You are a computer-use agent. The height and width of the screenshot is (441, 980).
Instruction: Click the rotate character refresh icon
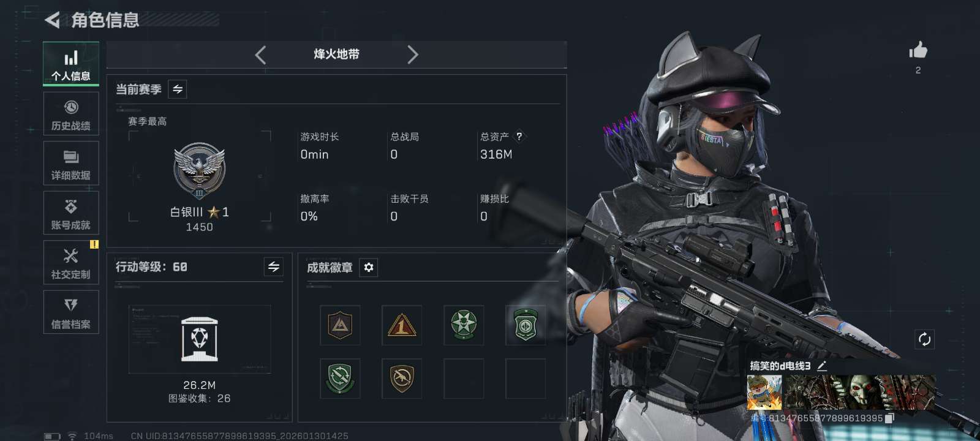click(x=924, y=339)
